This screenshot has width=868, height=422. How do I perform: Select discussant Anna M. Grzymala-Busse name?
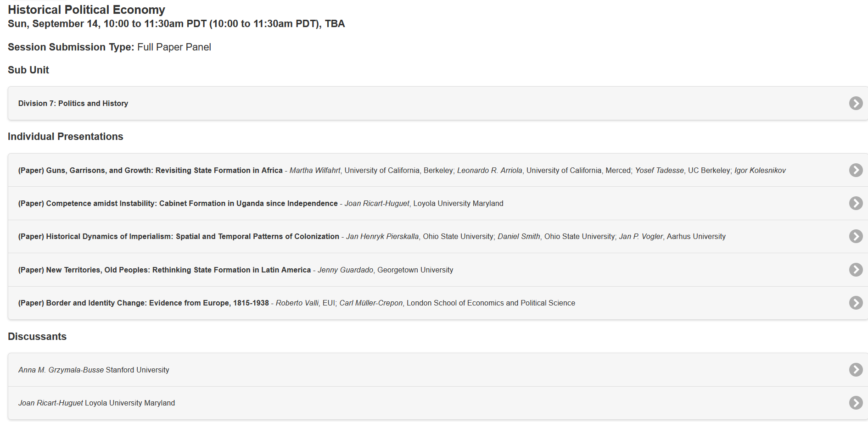[x=61, y=370]
